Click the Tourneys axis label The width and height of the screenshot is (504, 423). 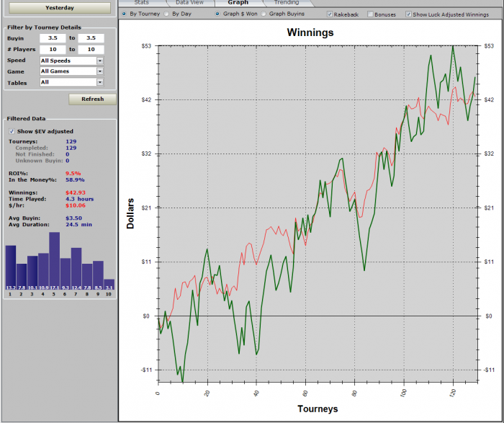coord(318,409)
